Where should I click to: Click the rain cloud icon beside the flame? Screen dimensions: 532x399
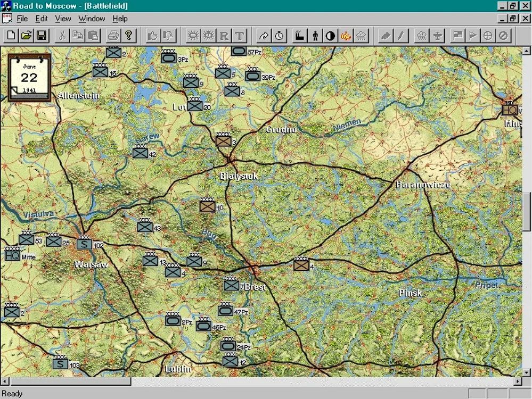362,36
